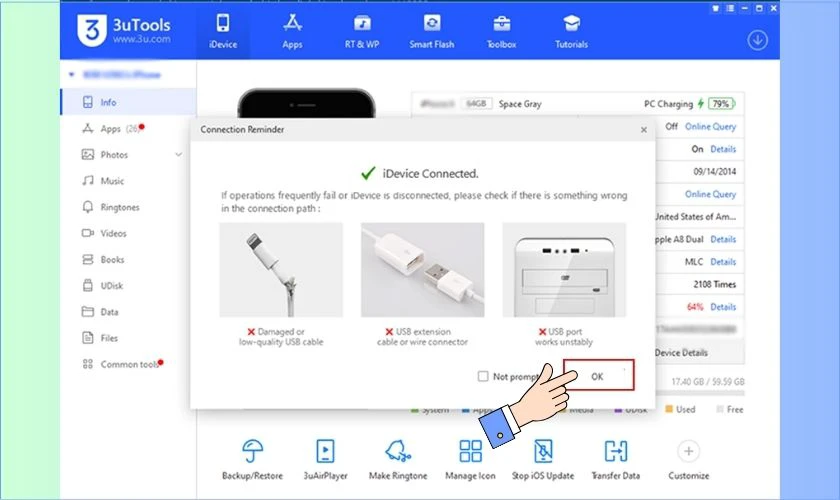Click the Space Gray text
The width and height of the screenshot is (840, 500).
520,104
